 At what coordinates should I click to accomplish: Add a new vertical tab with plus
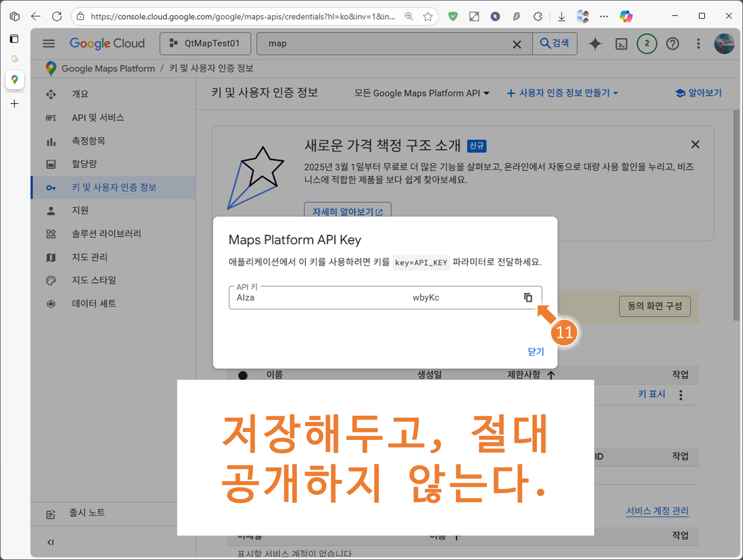14,104
